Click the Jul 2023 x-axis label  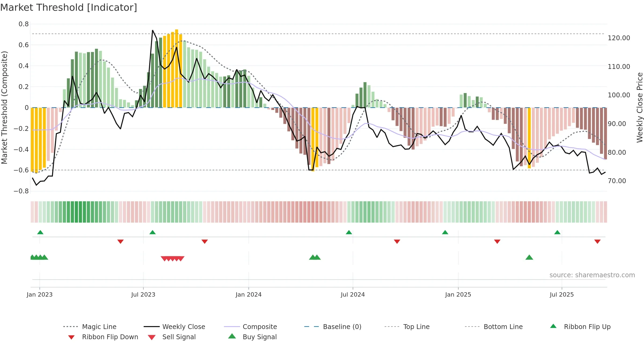(143, 294)
